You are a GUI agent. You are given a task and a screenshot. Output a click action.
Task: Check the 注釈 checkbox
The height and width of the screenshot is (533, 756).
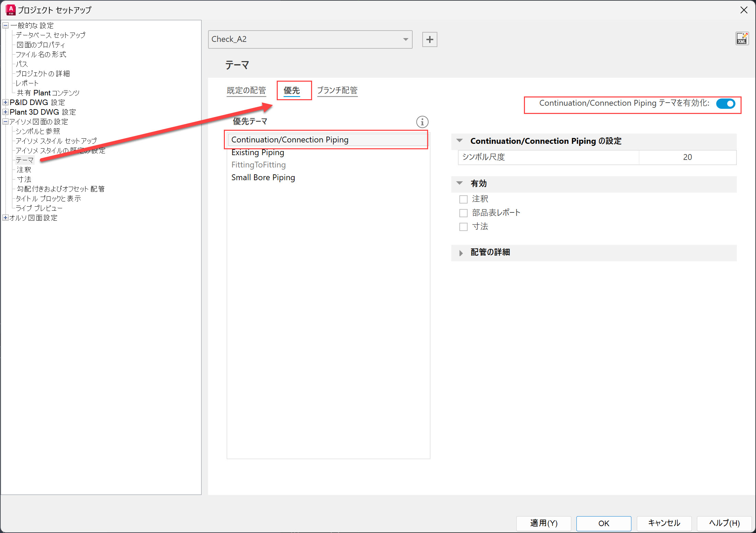click(463, 199)
